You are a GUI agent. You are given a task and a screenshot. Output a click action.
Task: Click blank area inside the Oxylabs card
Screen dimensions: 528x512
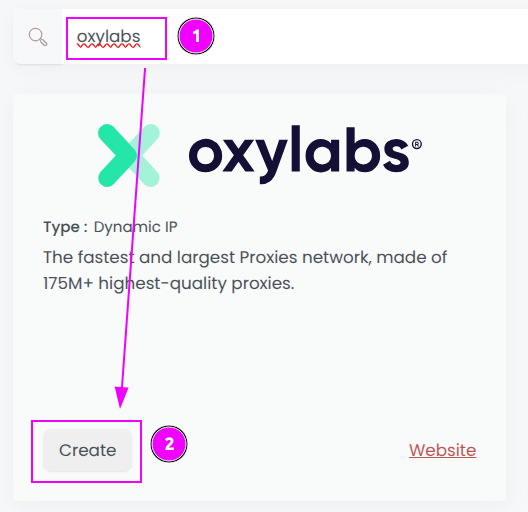(269, 354)
